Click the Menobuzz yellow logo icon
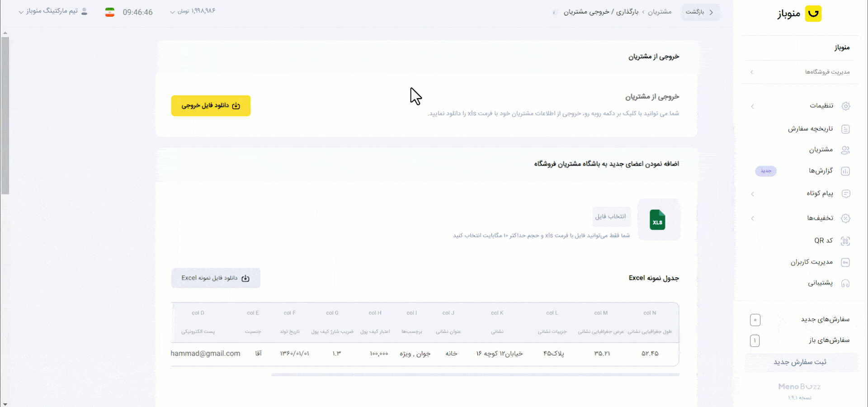868x407 pixels. [813, 14]
